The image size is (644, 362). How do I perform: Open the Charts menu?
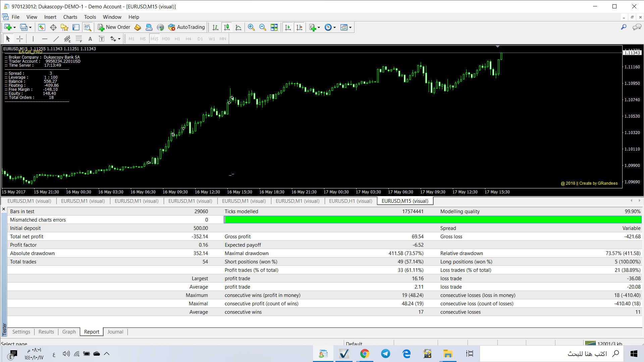(x=70, y=17)
